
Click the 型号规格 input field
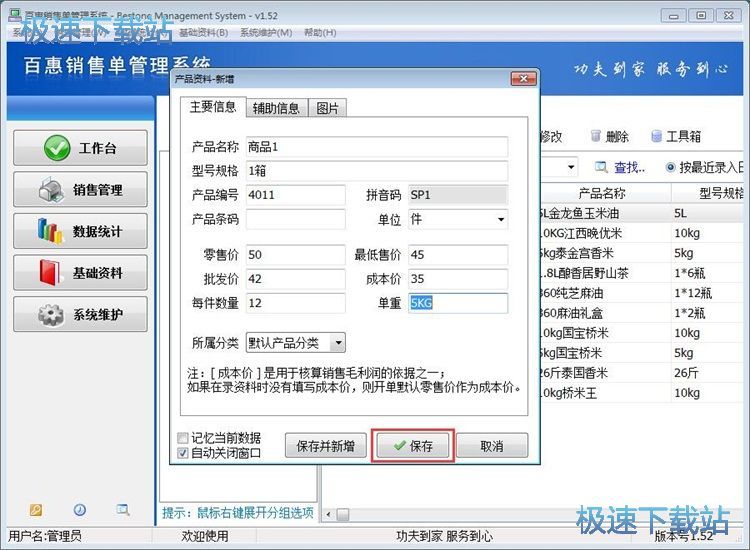[x=377, y=171]
